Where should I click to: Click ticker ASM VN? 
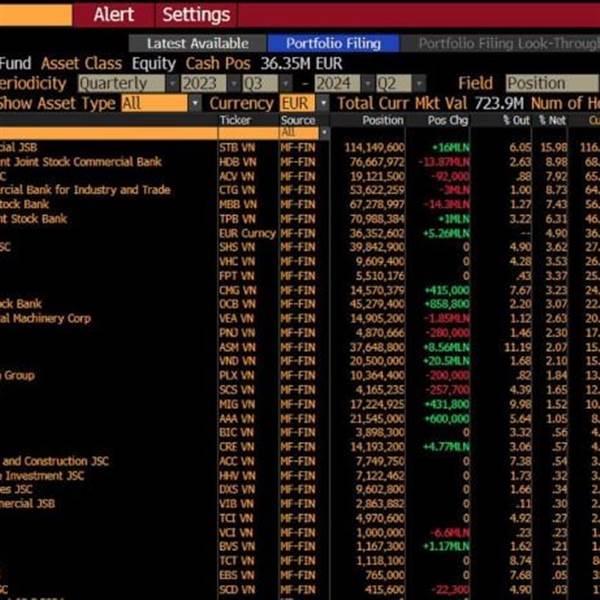point(237,347)
